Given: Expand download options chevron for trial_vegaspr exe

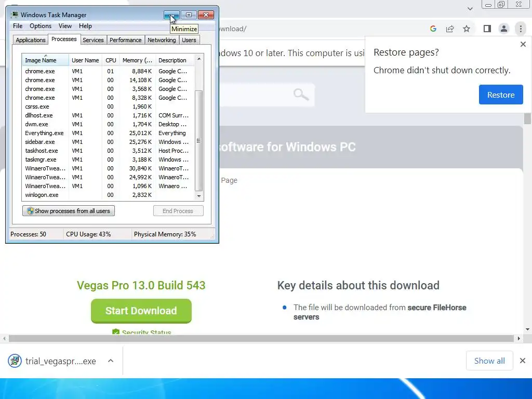Looking at the screenshot, I should click(111, 361).
